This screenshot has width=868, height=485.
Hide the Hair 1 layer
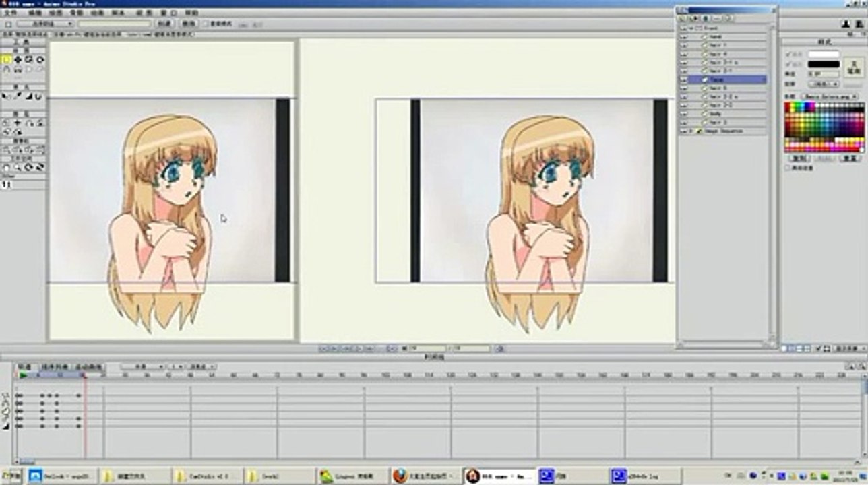[683, 45]
